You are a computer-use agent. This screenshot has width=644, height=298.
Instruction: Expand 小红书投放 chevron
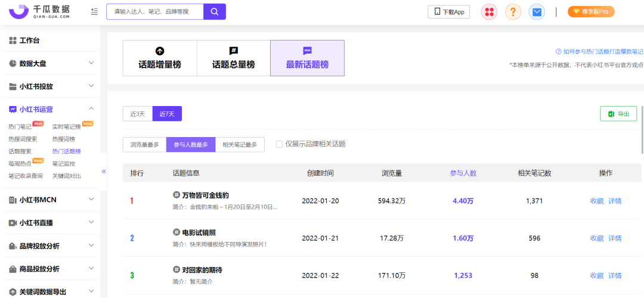91,86
